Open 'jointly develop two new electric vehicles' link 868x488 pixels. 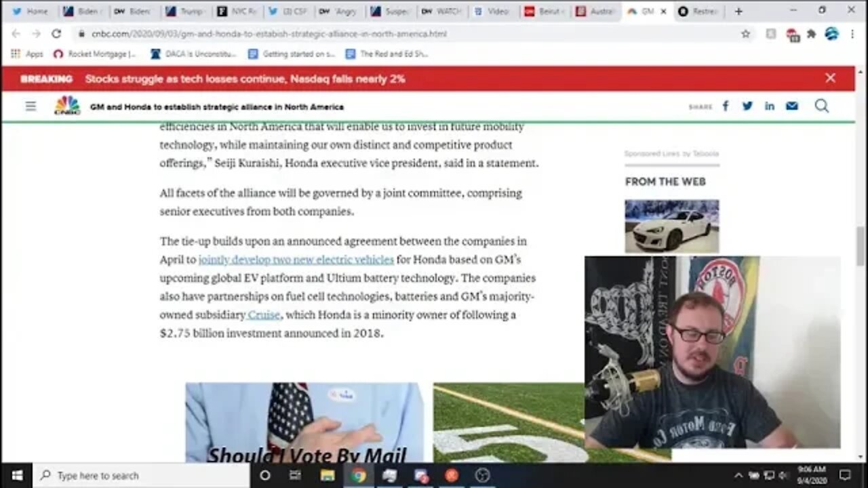(296, 260)
